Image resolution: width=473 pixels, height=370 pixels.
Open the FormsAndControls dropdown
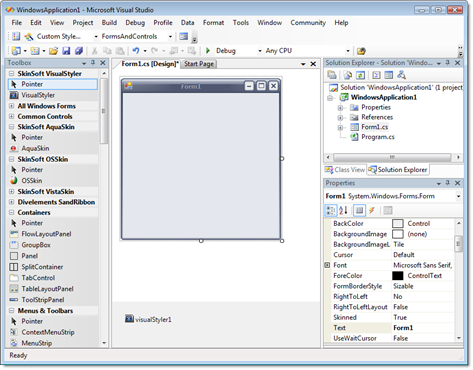(x=170, y=36)
